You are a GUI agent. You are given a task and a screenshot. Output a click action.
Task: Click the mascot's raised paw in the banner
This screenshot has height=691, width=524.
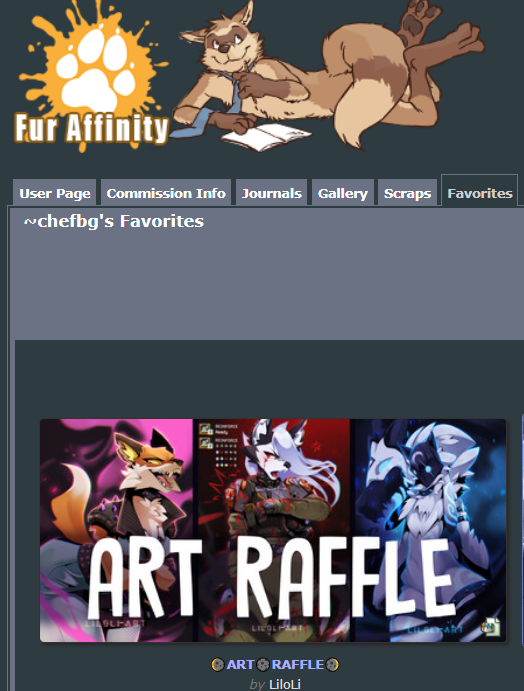click(x=418, y=19)
